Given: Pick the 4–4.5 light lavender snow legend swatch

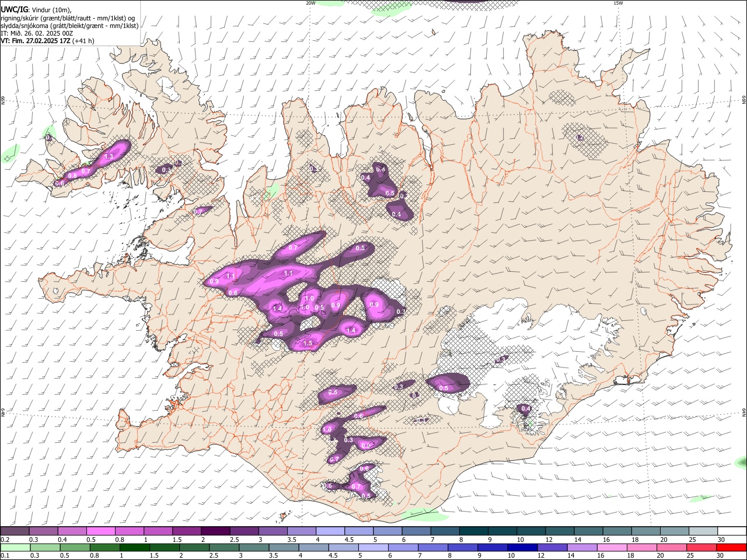Looking at the screenshot, I should coord(329,531).
